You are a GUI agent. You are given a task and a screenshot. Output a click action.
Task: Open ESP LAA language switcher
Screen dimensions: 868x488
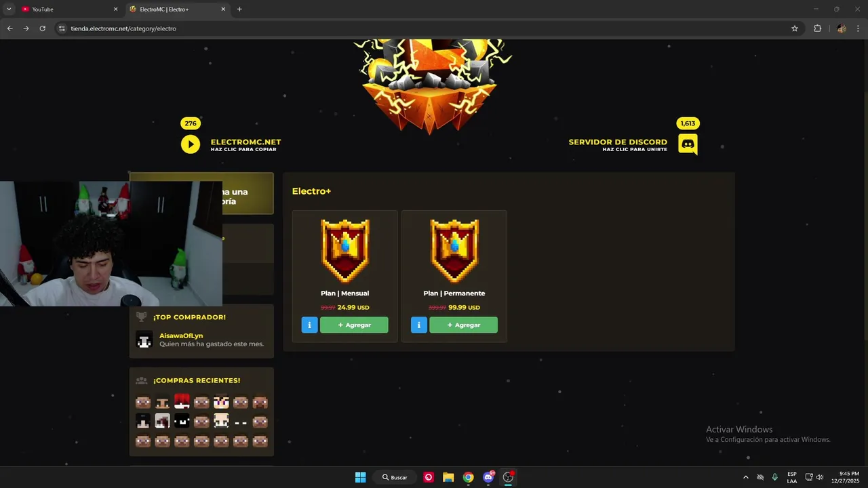click(792, 477)
